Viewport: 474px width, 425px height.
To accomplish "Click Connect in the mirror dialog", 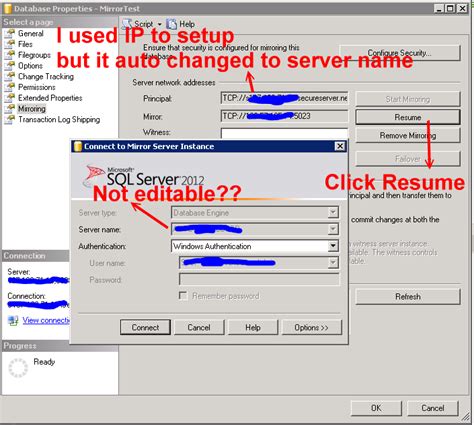I will (145, 327).
